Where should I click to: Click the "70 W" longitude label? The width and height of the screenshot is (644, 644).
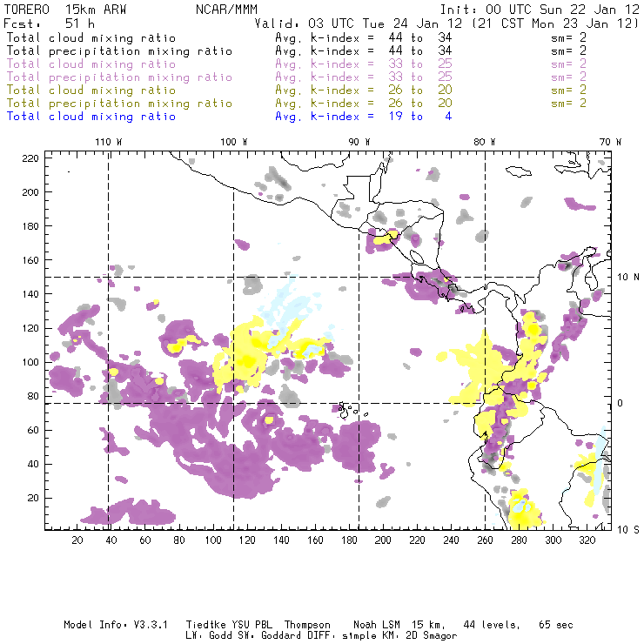pyautogui.click(x=610, y=142)
